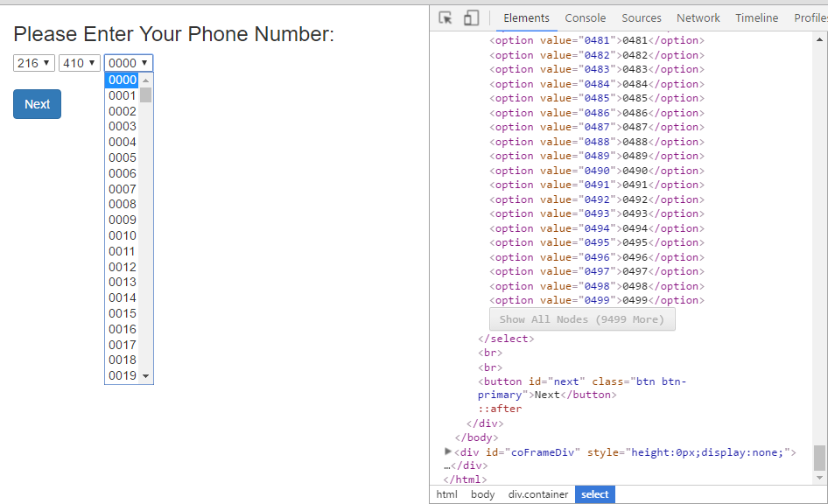Switch to the Timeline tab
The width and height of the screenshot is (828, 504).
click(x=756, y=18)
